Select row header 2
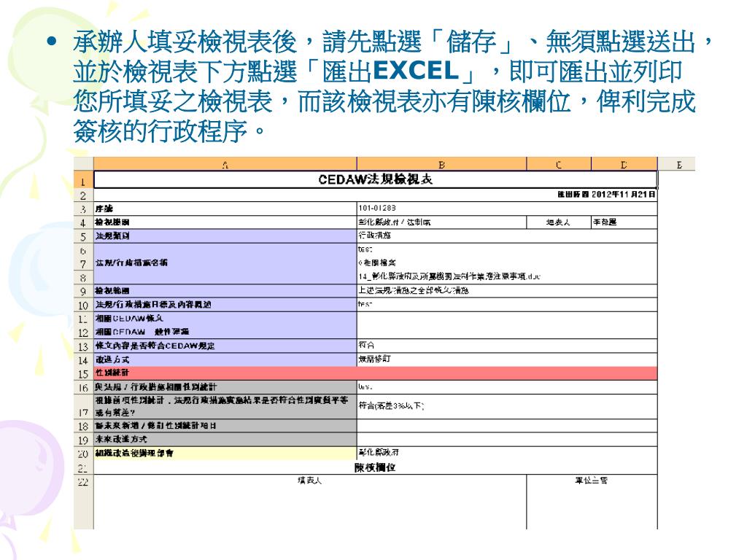 [x=84, y=195]
